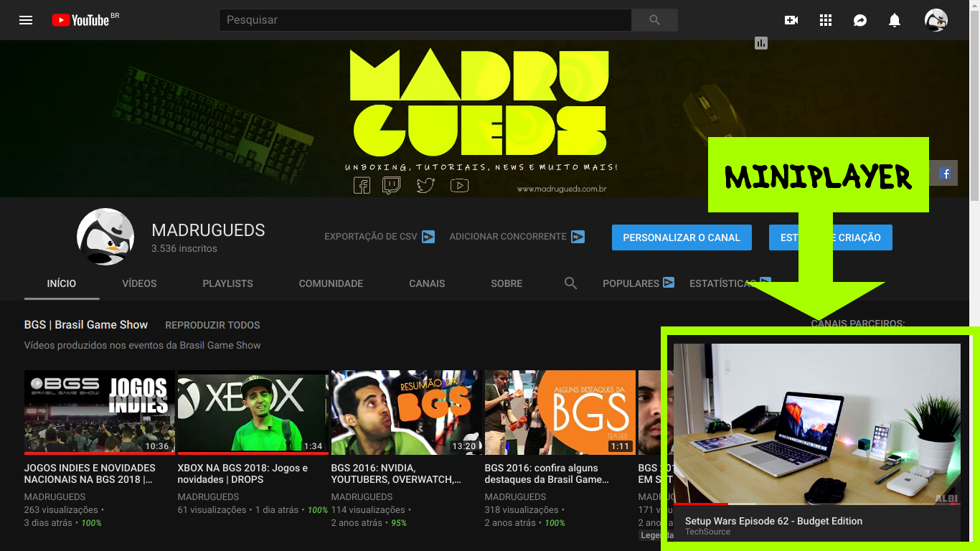Click inside the Pesquisar search field
This screenshot has width=980, height=551.
(x=423, y=19)
